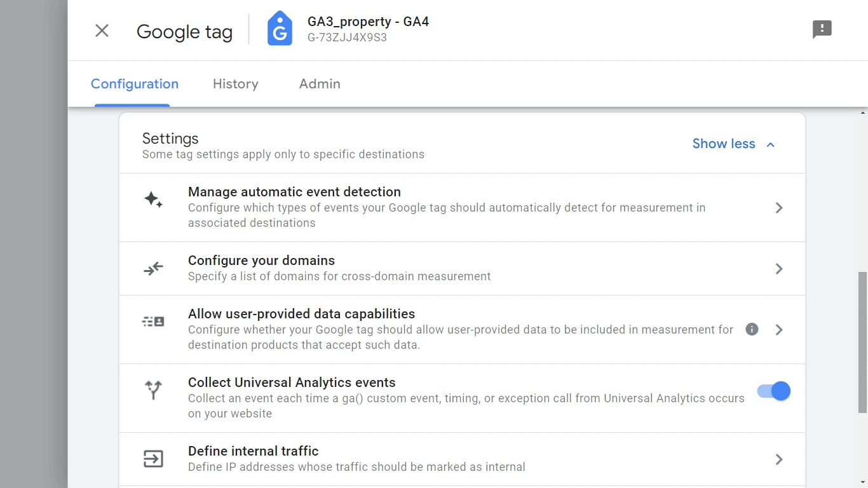Open the send feedback icon

822,29
